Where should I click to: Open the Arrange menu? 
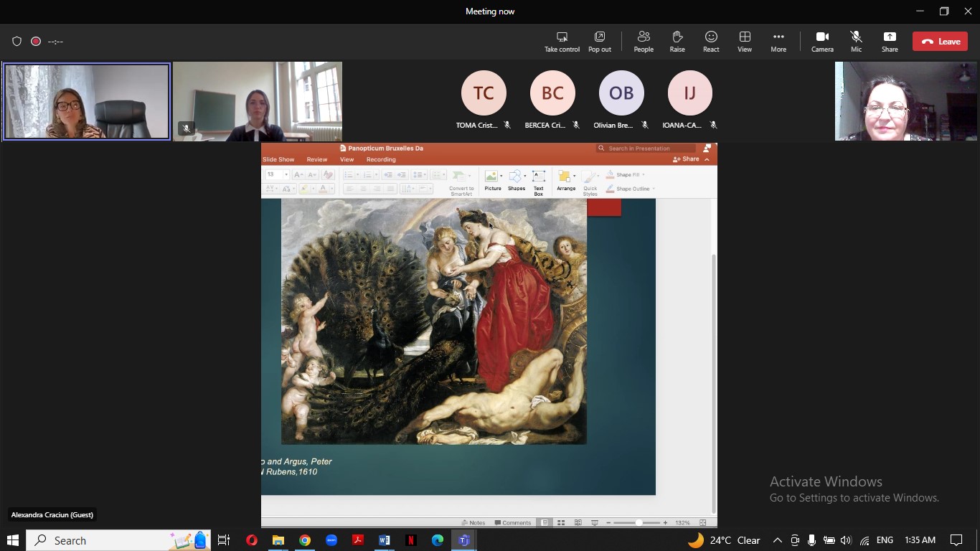[x=566, y=181]
